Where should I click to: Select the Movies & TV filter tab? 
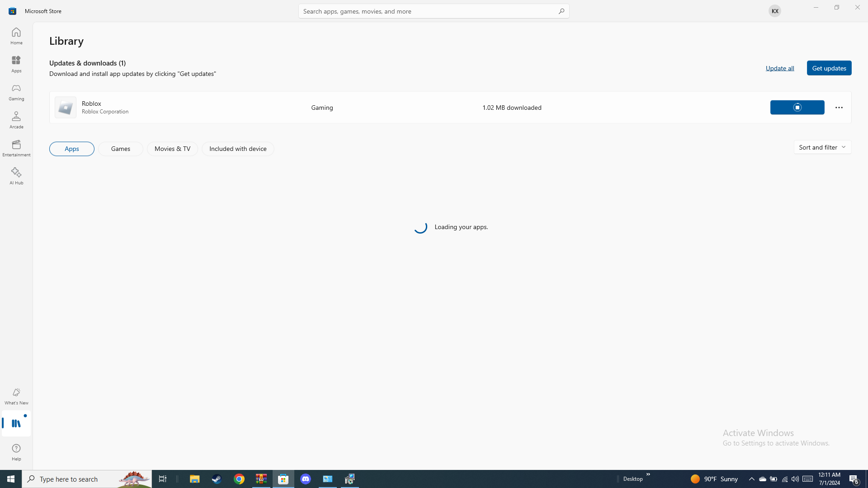(172, 149)
